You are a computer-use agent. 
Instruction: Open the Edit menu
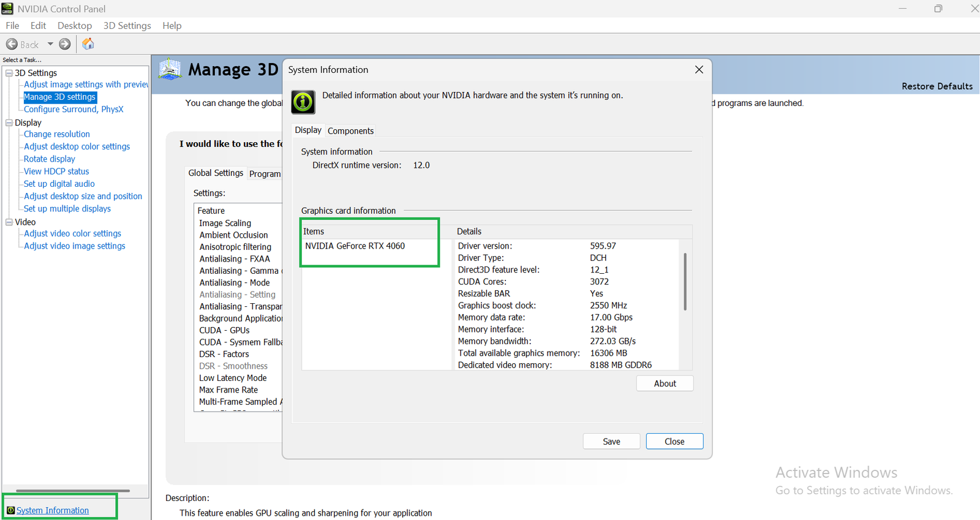point(38,26)
